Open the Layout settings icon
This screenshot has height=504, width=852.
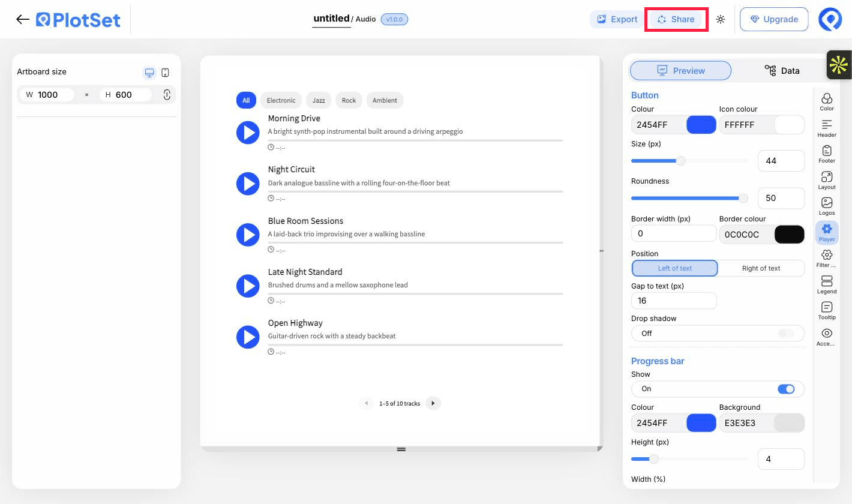[x=827, y=180]
